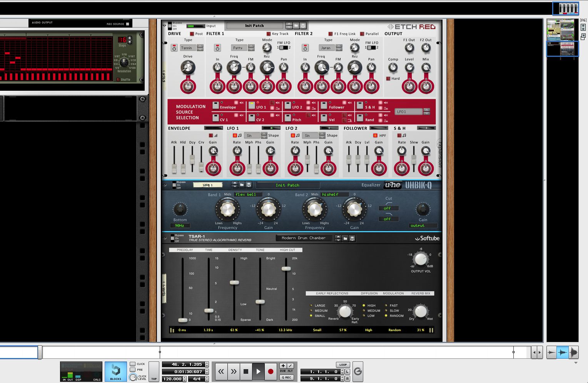Click the largest waveform zoom icon
Viewport: 588px width, 383px height.
click(x=573, y=352)
